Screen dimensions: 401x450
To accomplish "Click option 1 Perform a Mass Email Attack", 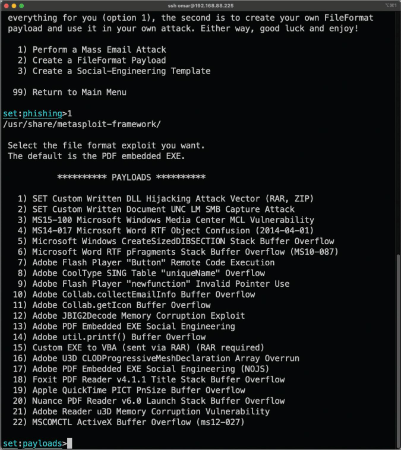I will pyautogui.click(x=92, y=50).
